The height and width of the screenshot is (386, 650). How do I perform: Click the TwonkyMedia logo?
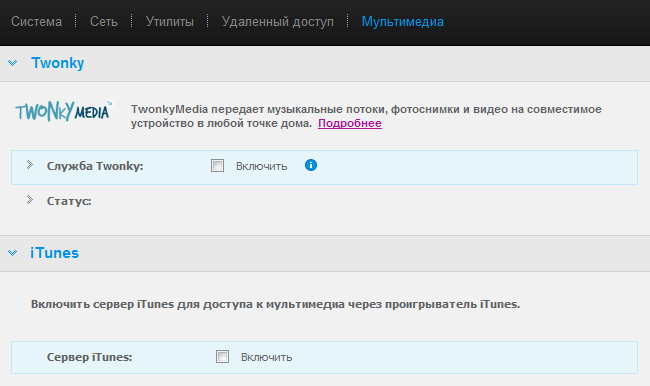[x=63, y=111]
